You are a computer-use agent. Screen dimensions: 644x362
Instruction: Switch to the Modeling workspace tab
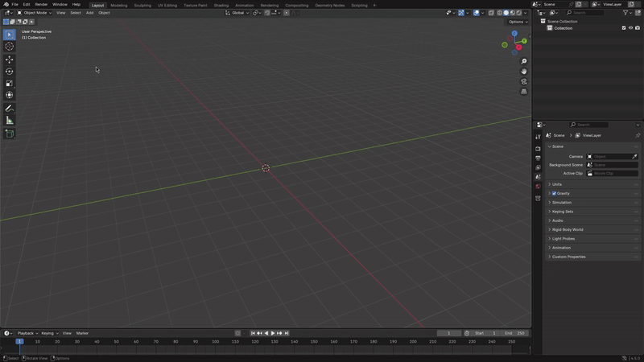tap(118, 6)
